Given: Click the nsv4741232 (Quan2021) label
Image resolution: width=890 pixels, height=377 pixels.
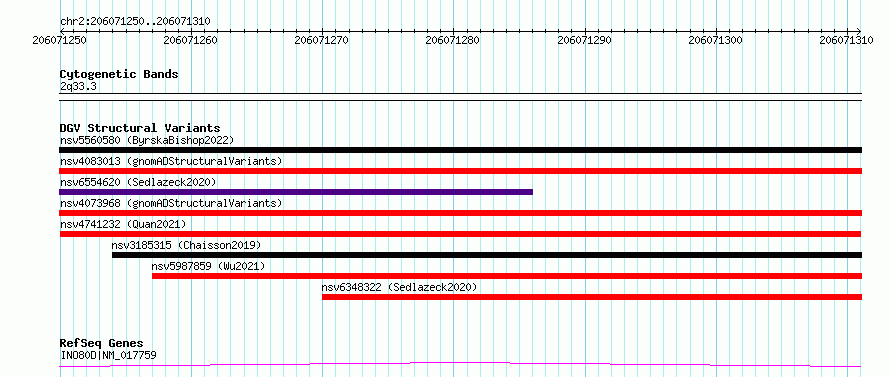Looking at the screenshot, I should click(123, 224).
